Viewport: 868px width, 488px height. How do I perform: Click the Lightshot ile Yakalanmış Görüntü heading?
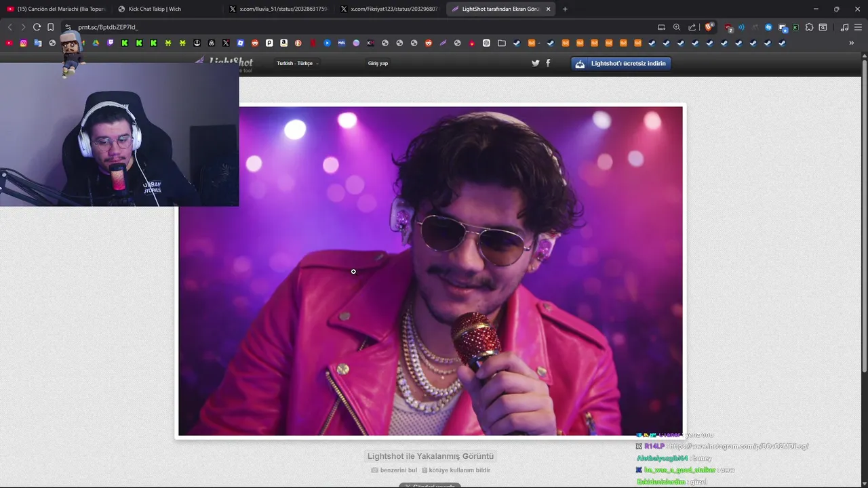click(431, 456)
